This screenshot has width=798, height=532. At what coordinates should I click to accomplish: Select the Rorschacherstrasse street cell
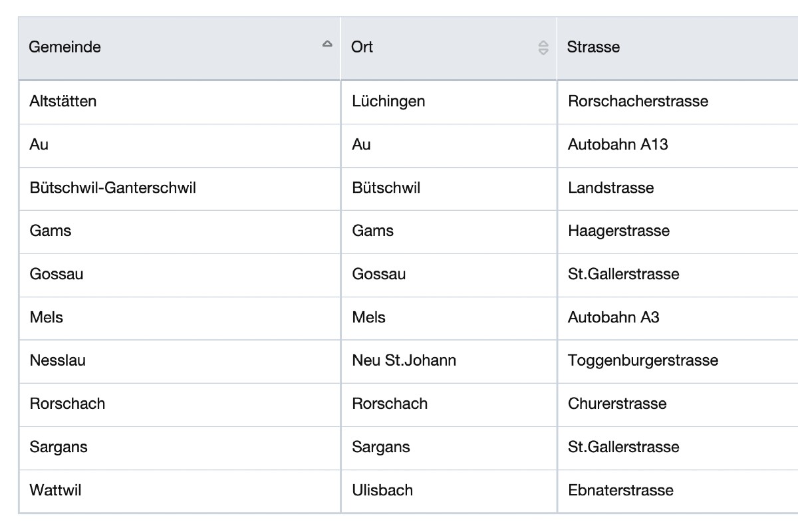click(x=638, y=101)
